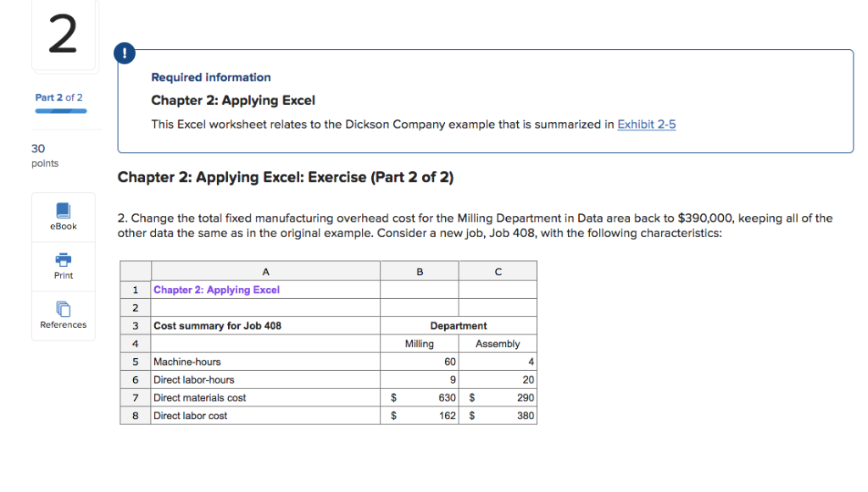
Task: Select the question number 2 box
Action: click(x=63, y=34)
